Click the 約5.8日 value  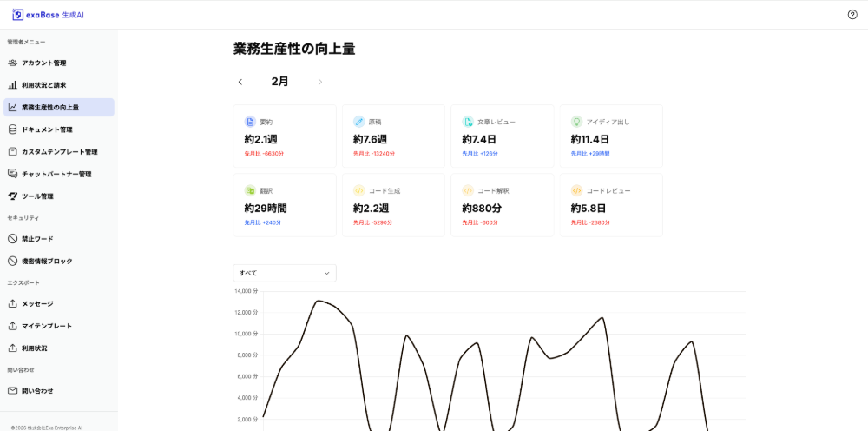(x=589, y=209)
